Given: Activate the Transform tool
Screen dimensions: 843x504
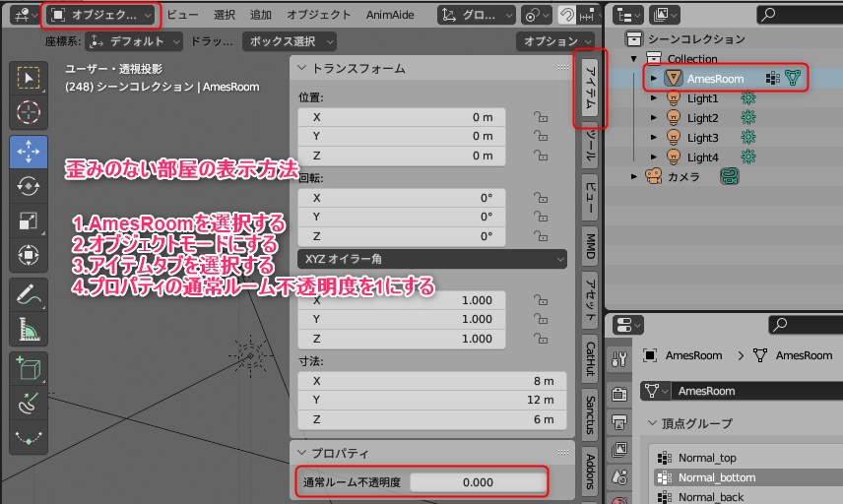Looking at the screenshot, I should point(29,255).
